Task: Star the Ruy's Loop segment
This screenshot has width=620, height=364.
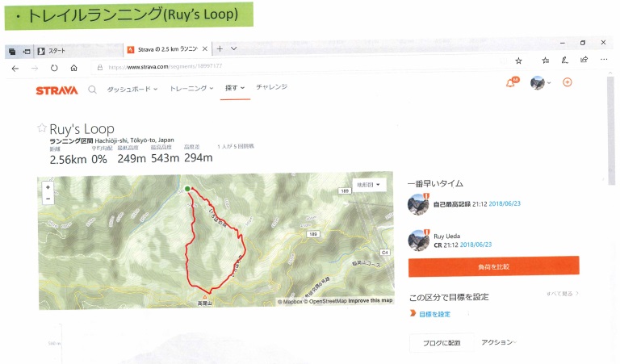Action: click(x=42, y=129)
